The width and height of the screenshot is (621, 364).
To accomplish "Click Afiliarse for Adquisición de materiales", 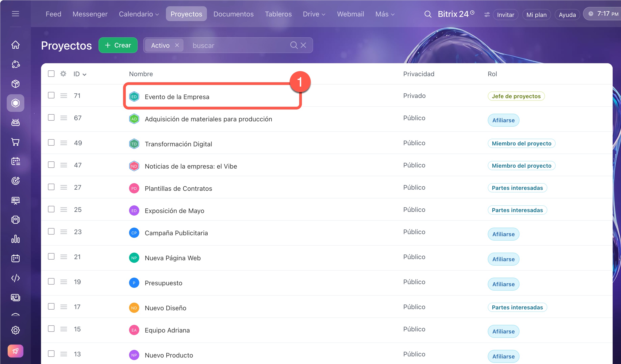I will (x=504, y=120).
